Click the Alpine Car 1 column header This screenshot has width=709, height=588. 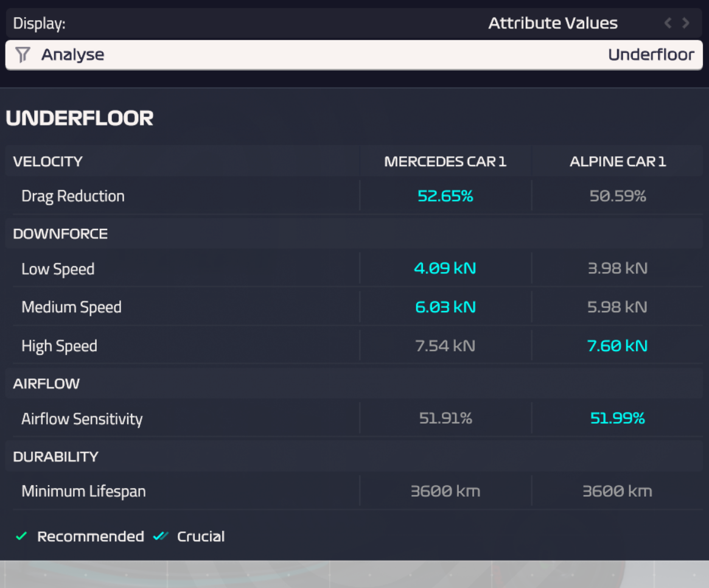618,161
